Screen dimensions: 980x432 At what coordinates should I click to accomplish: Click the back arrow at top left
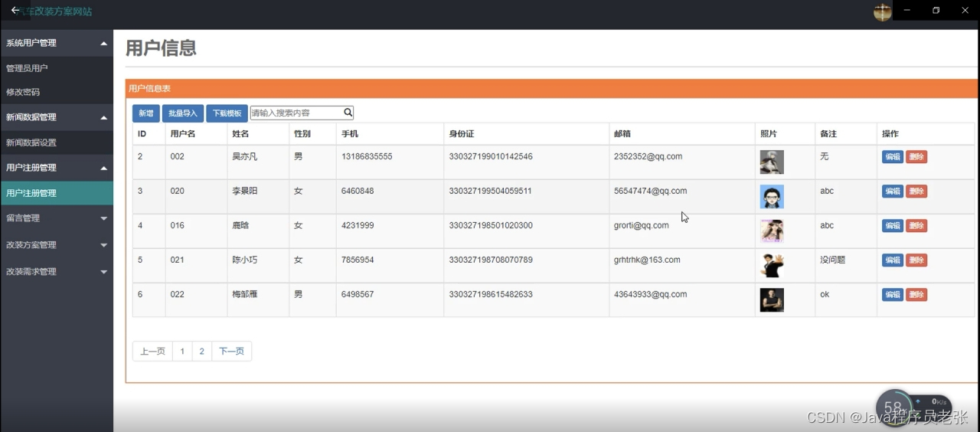click(15, 10)
